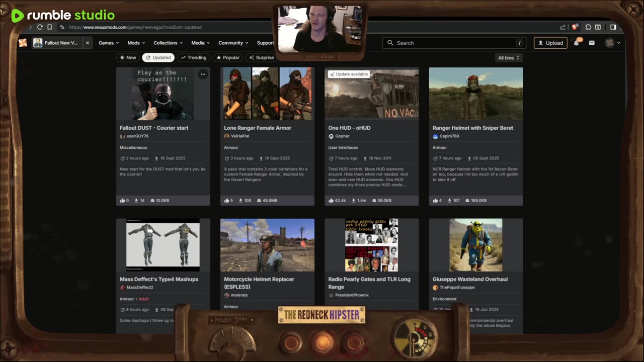
Task: Close the Fallout New Vegas game chip
Action: click(87, 43)
